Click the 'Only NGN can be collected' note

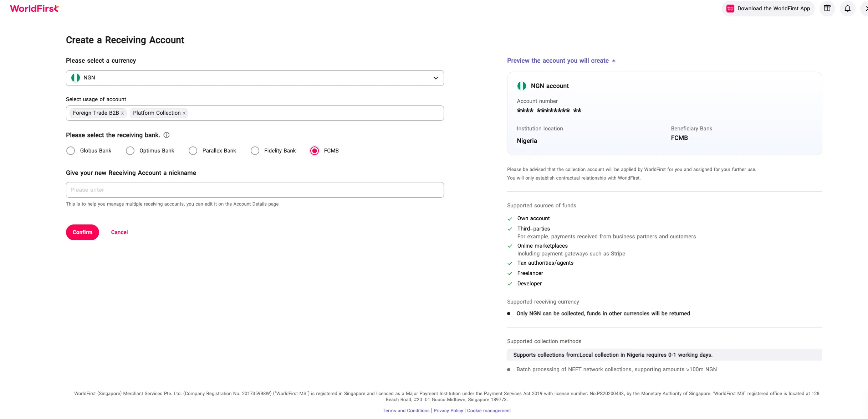603,314
